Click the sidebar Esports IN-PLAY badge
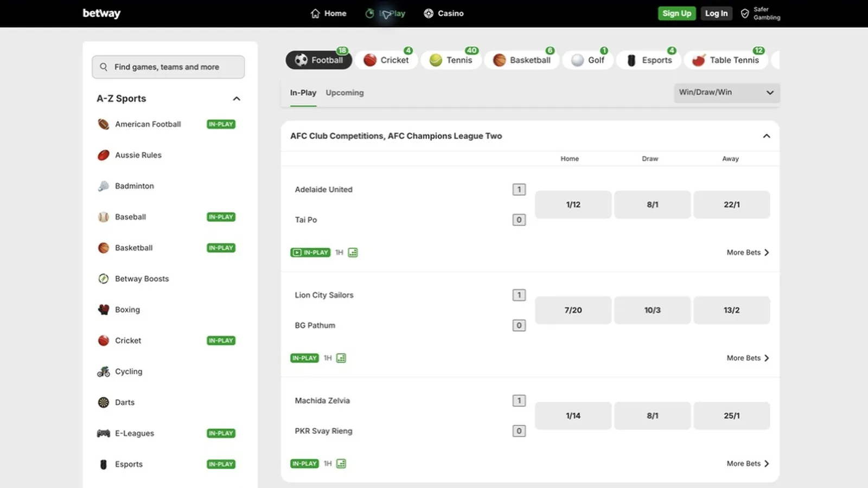 click(221, 464)
